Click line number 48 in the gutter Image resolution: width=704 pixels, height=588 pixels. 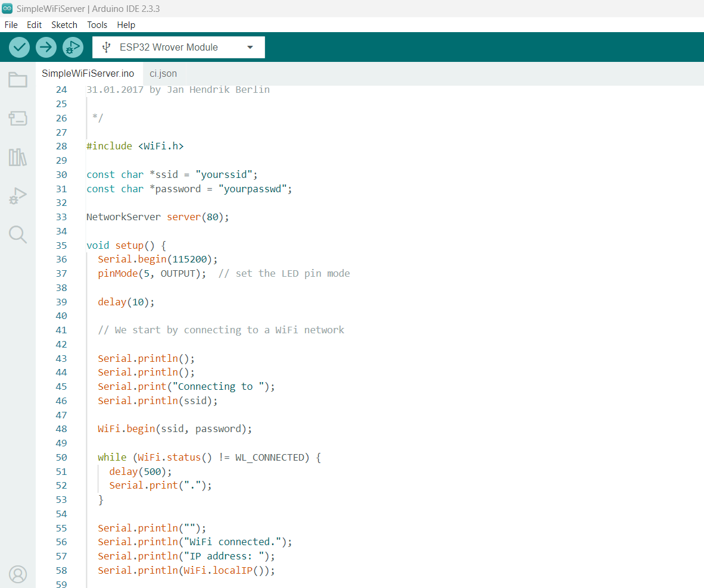tap(61, 429)
